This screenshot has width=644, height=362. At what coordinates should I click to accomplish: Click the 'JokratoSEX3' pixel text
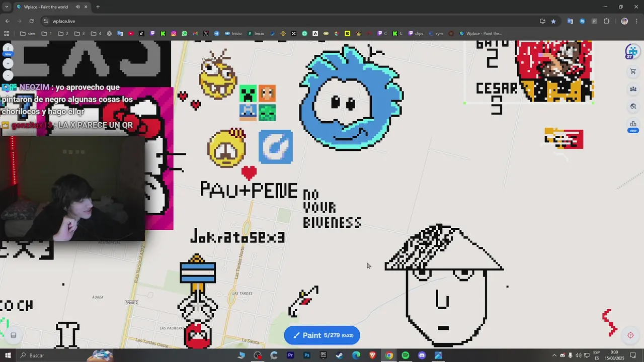coord(237,236)
